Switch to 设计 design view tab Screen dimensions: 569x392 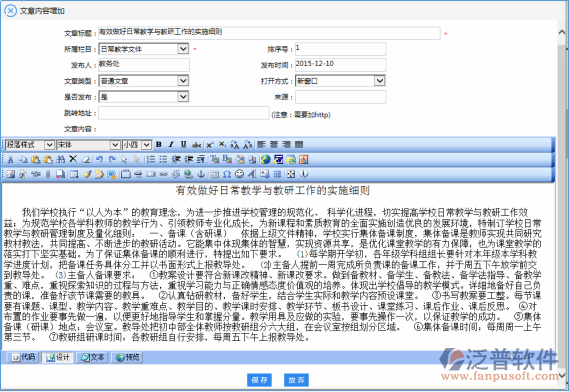click(58, 358)
